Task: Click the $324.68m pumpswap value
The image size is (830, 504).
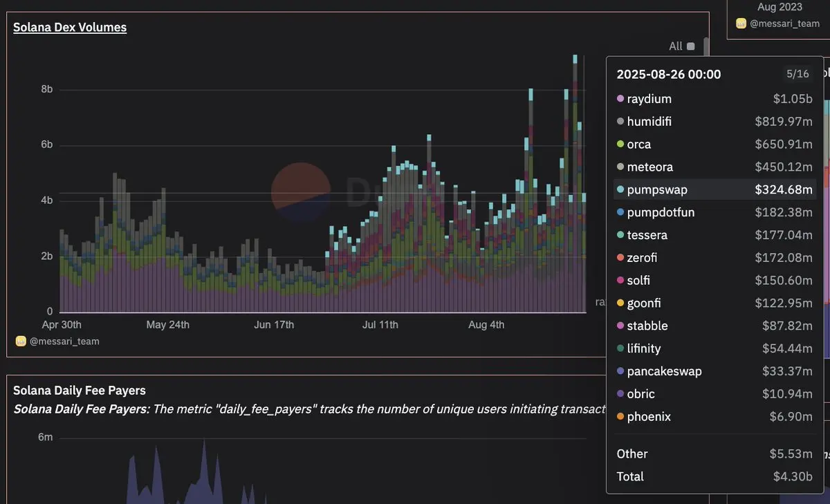Action: point(784,189)
